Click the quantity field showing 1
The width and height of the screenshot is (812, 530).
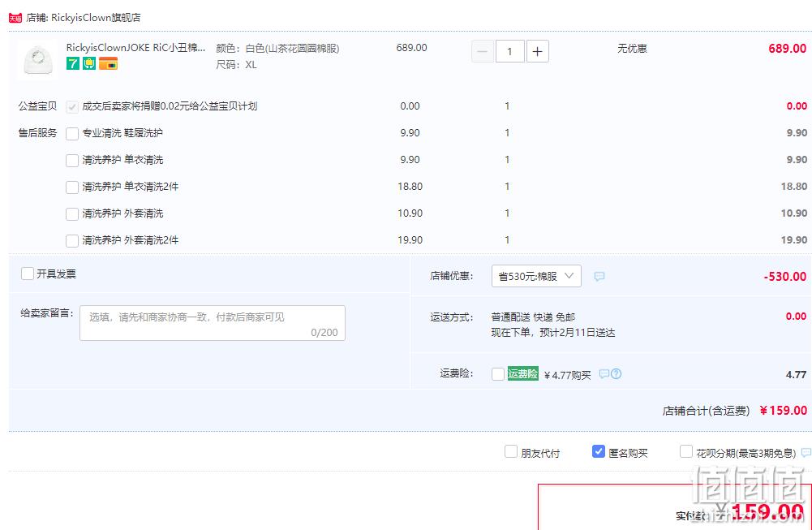[x=509, y=51]
